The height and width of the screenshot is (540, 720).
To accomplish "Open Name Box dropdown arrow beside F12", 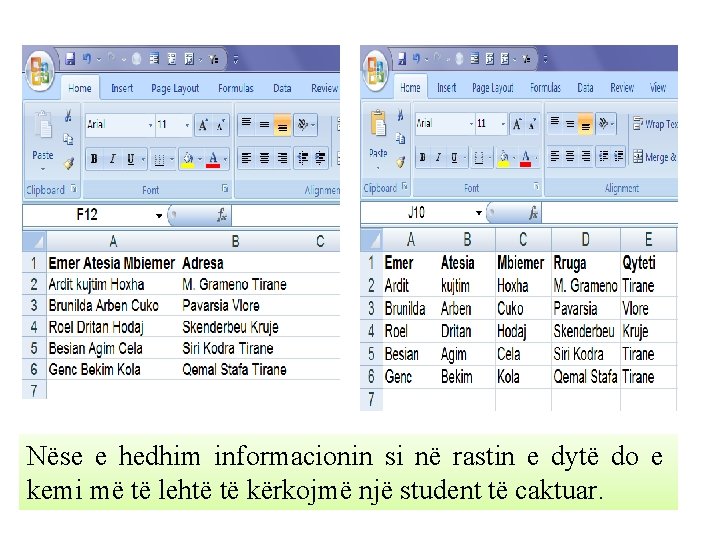I will 159,215.
